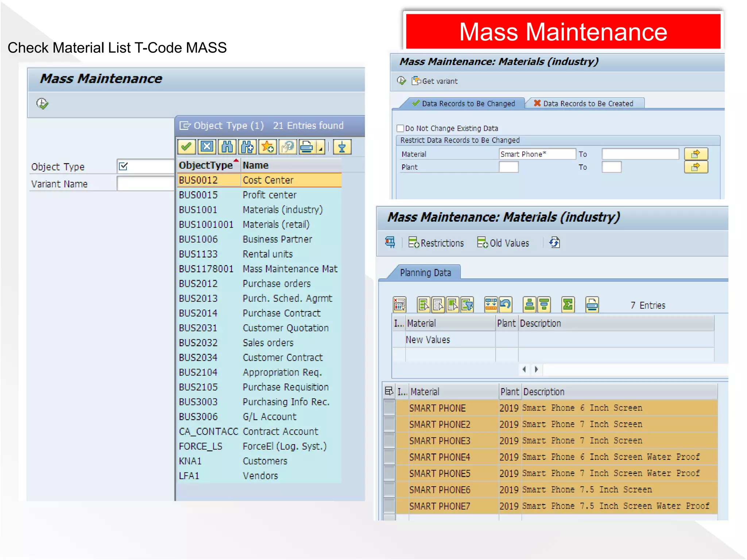Select BUS2012 Purchase orders entry

pos(259,284)
